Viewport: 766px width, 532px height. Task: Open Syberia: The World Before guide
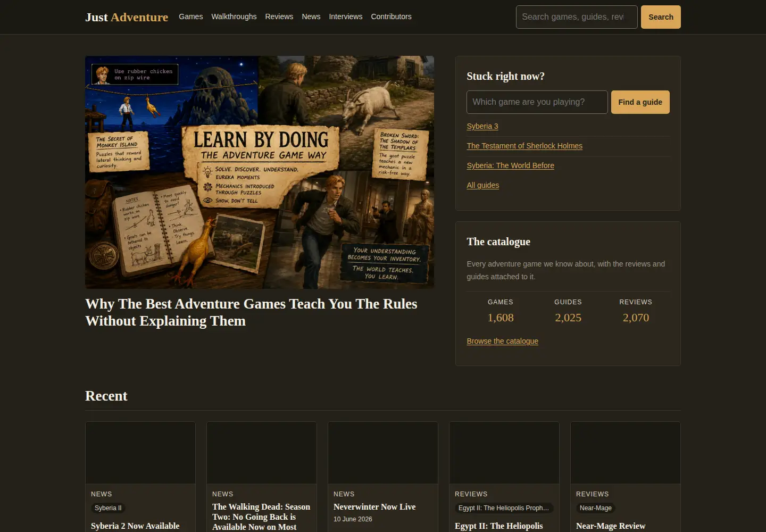(510, 165)
